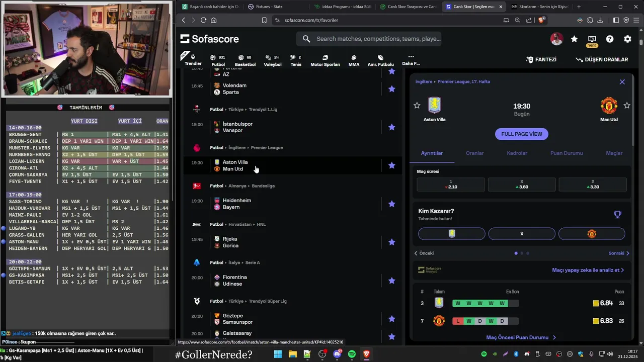The height and width of the screenshot is (362, 644).
Task: Vote X for a draw
Action: pos(522,234)
